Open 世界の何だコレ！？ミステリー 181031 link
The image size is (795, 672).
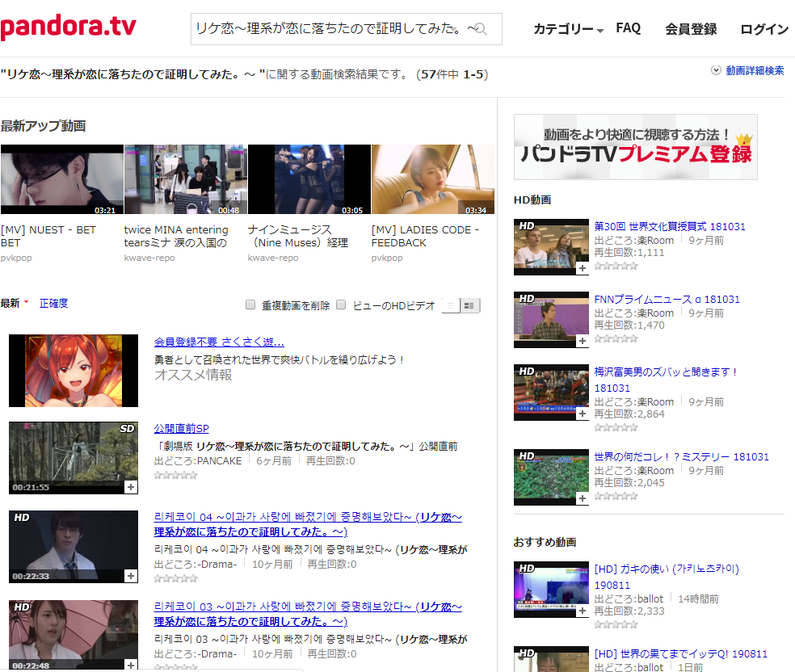(x=681, y=457)
